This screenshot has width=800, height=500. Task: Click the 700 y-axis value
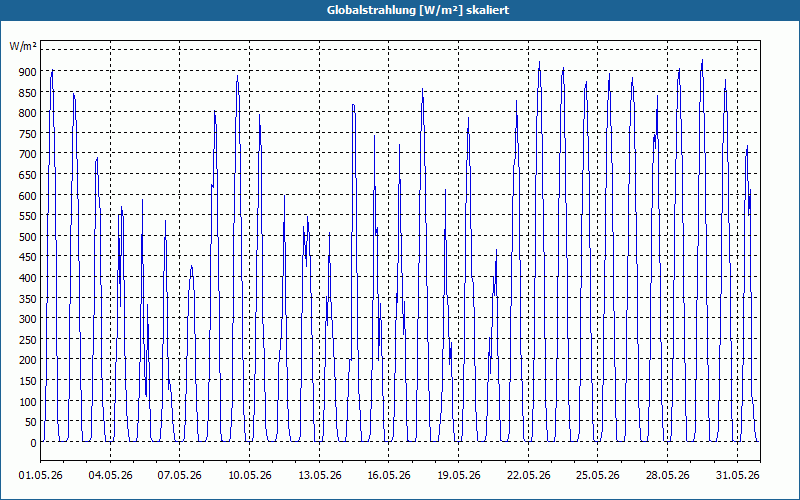[27, 154]
